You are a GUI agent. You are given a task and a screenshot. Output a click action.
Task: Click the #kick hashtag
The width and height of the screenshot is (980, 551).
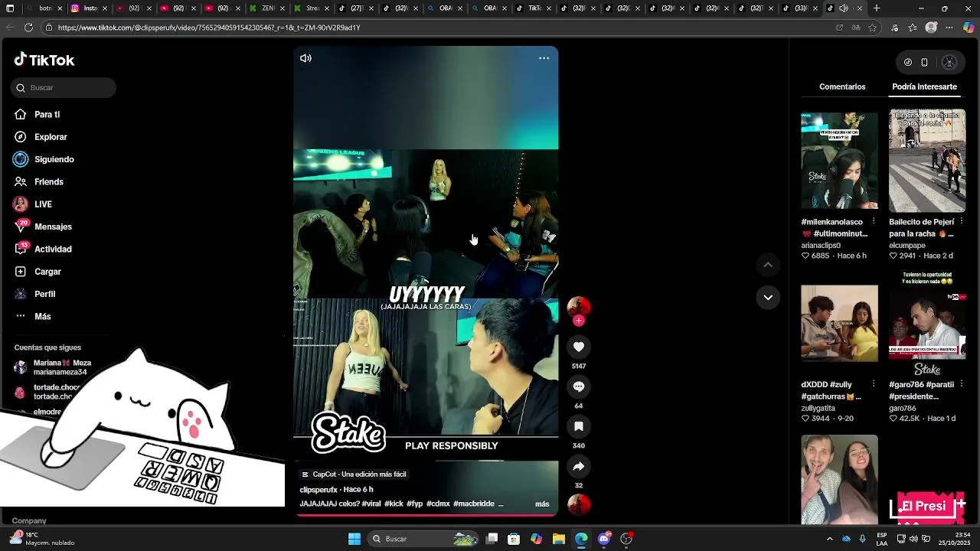394,504
